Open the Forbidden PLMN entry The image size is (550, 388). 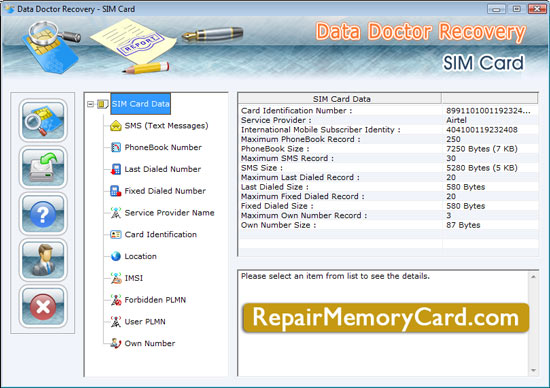tap(155, 300)
